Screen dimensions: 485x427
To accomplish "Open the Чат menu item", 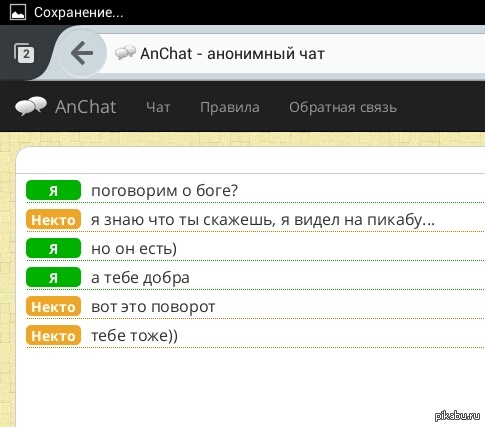I will [x=158, y=107].
